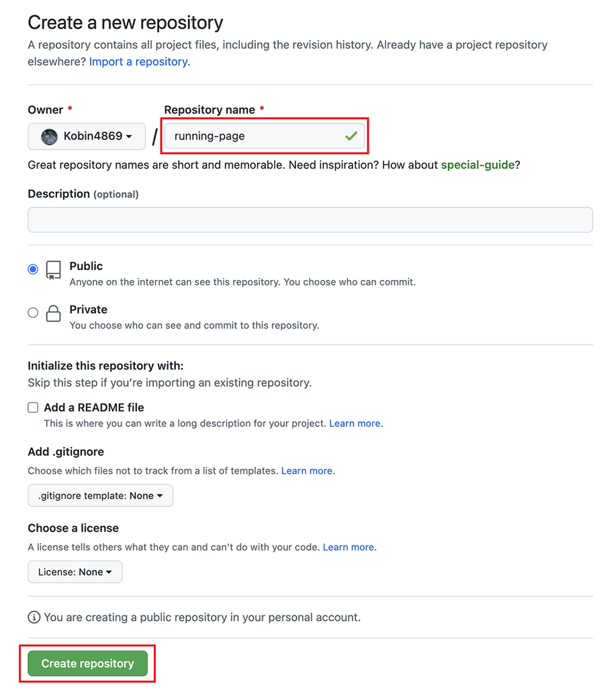616x688 pixels.
Task: Click Learn more in the .gitignore section
Action: coord(308,470)
